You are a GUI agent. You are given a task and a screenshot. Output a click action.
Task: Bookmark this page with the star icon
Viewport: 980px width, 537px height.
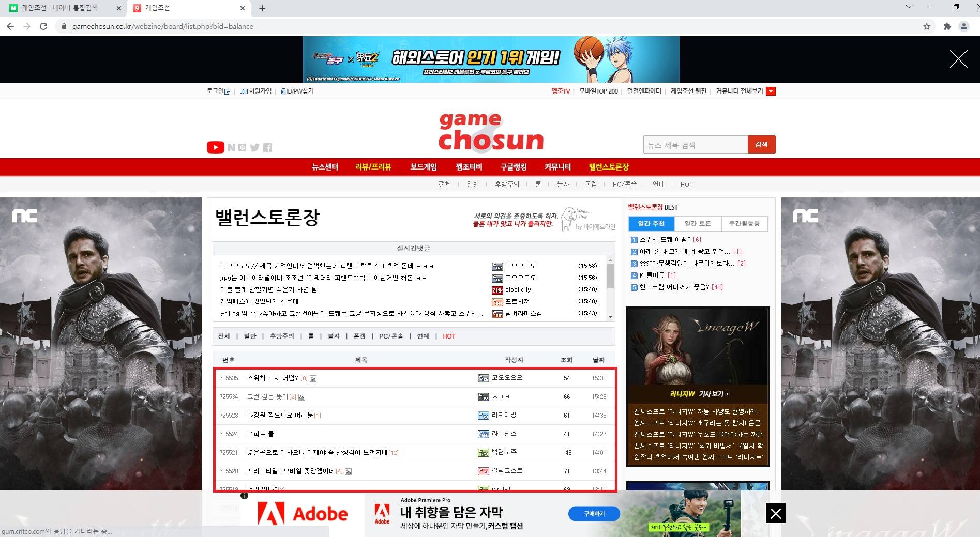926,26
